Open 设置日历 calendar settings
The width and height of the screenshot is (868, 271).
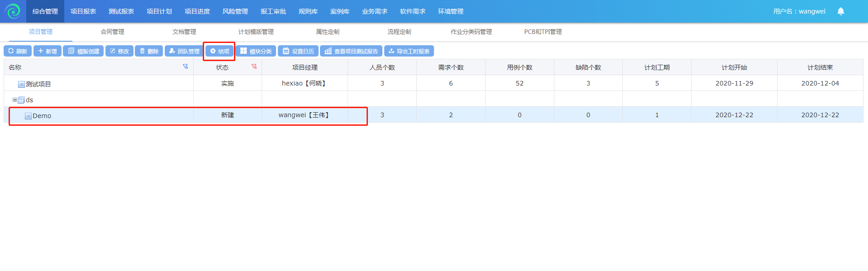[298, 51]
